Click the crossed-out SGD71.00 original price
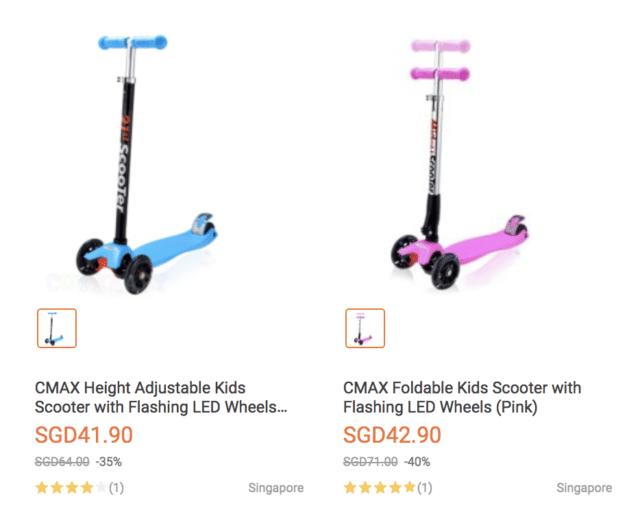This screenshot has width=640, height=514. 370,462
